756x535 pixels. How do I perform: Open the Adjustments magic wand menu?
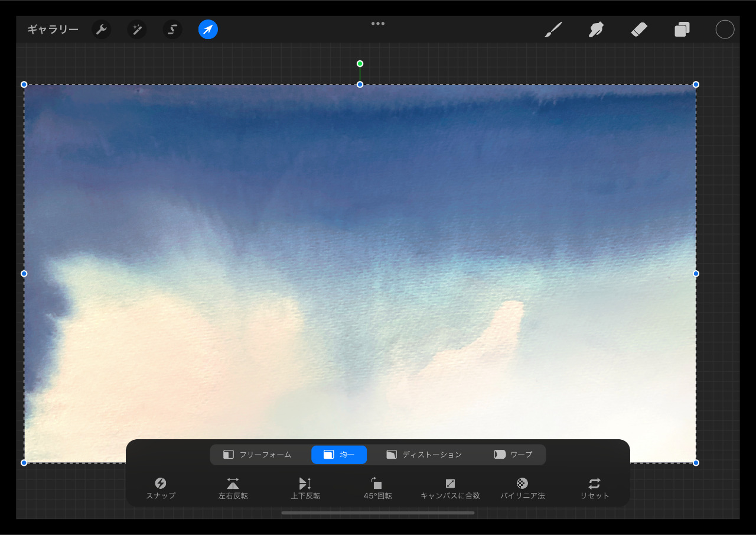[137, 30]
